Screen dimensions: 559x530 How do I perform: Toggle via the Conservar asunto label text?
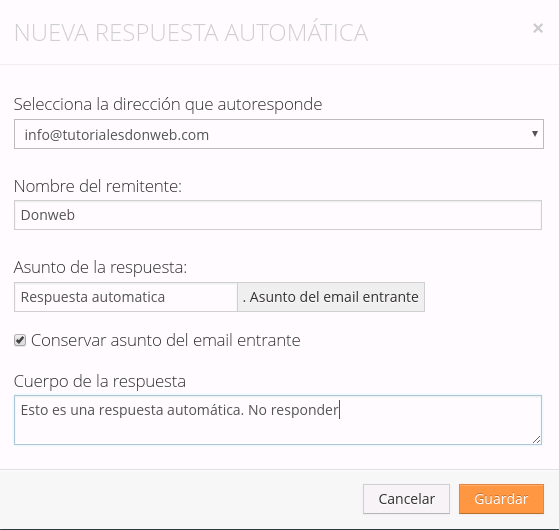coord(165,340)
